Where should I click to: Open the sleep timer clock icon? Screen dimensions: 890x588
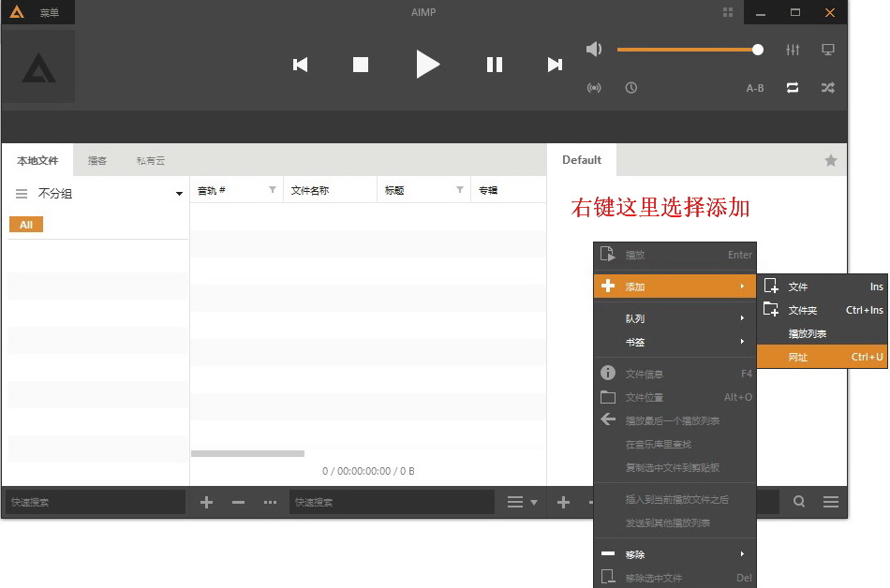630,87
